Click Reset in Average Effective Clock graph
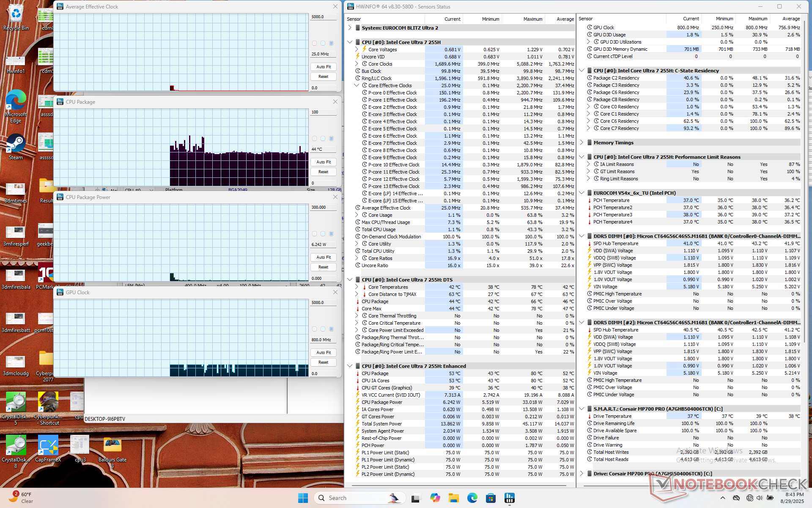The image size is (812, 508). tap(324, 77)
